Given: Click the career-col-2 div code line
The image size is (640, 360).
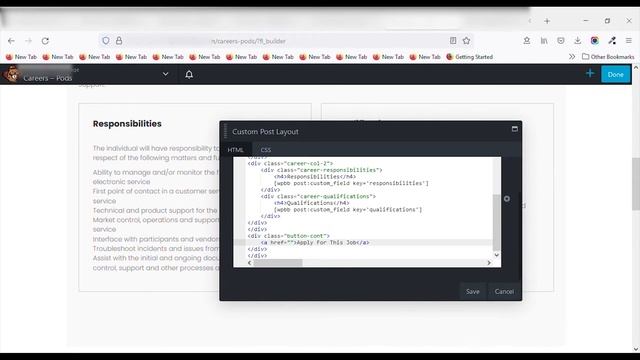Looking at the screenshot, I should point(290,163).
